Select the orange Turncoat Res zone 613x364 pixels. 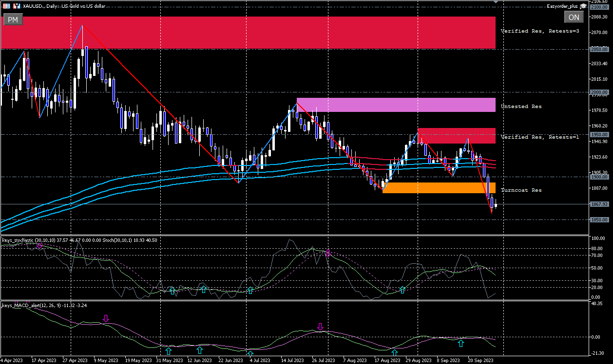(439, 188)
